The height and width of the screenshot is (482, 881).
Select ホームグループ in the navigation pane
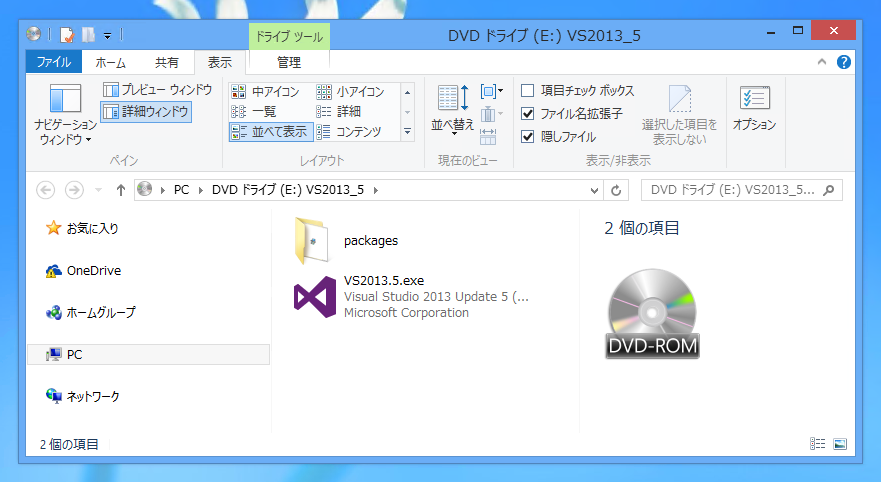click(90, 312)
